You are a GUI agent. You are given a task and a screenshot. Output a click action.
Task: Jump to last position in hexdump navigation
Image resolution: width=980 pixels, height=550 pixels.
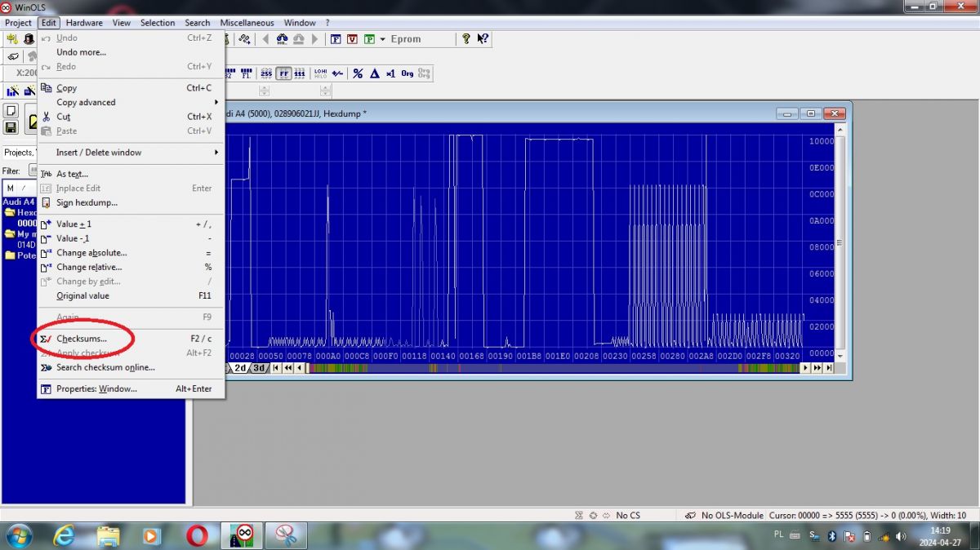coord(828,368)
